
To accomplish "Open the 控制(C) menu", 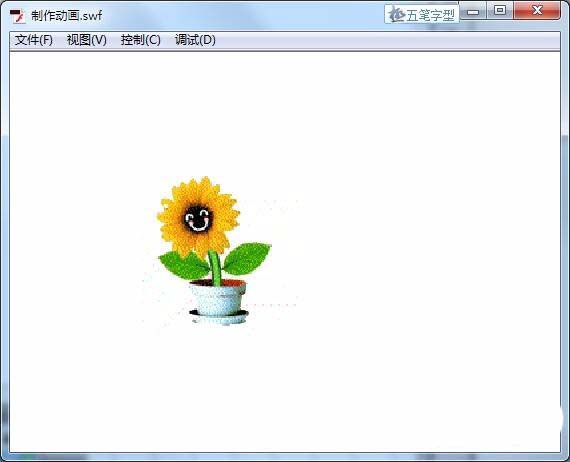I will pos(140,40).
